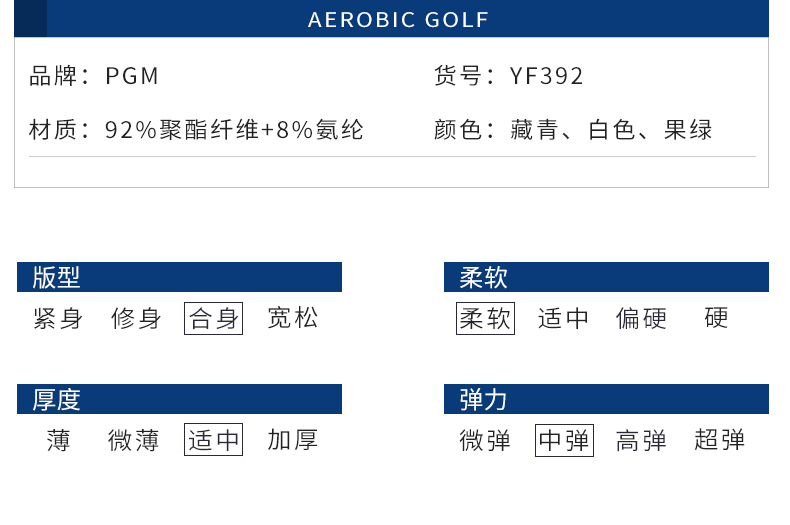The image size is (790, 525).
Task: Click the AEROBIC GOLF header banner
Action: [x=391, y=19]
